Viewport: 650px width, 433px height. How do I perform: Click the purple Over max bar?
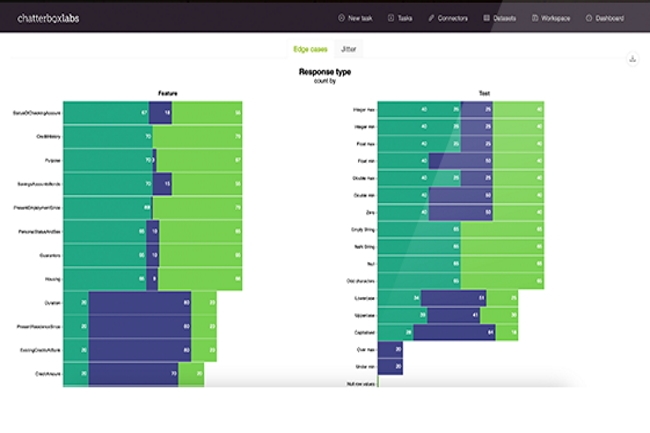396,349
